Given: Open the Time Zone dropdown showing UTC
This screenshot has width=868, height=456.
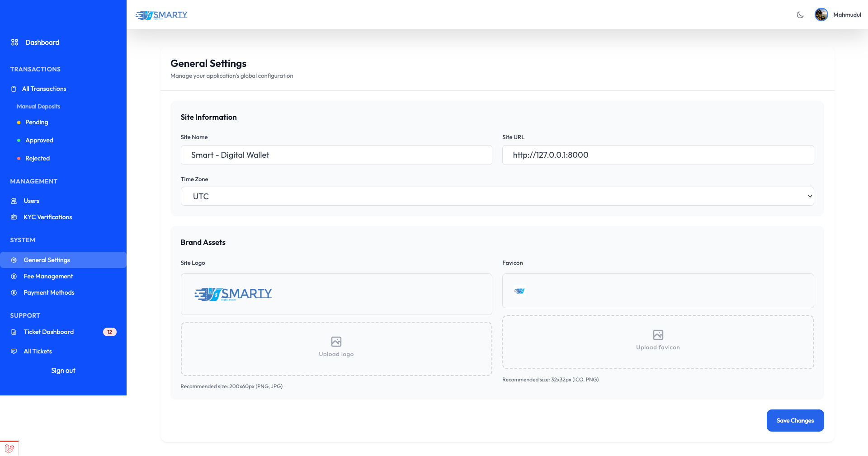Looking at the screenshot, I should (x=497, y=196).
